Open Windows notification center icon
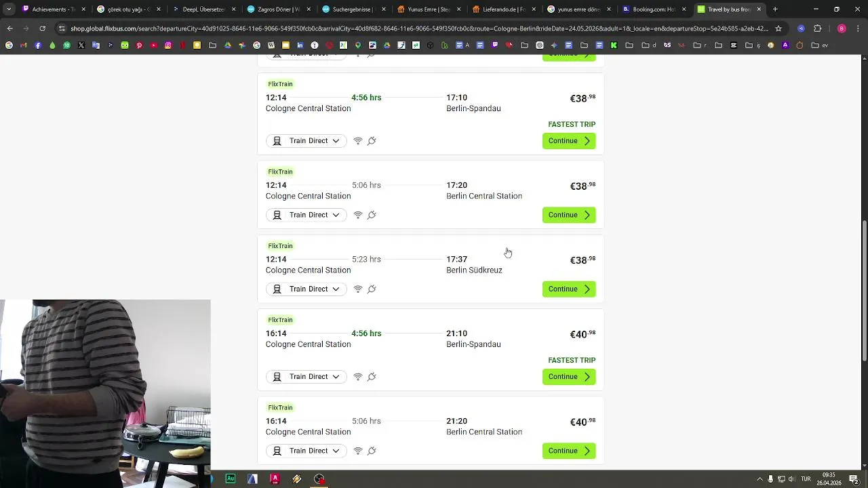 tap(854, 479)
